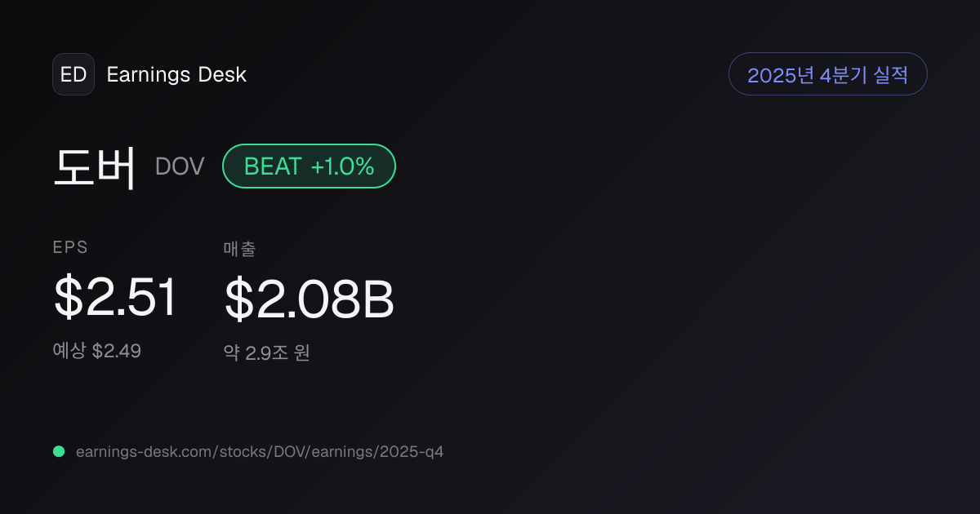
Task: Click the word BEAT in the green badge
Action: point(273,166)
